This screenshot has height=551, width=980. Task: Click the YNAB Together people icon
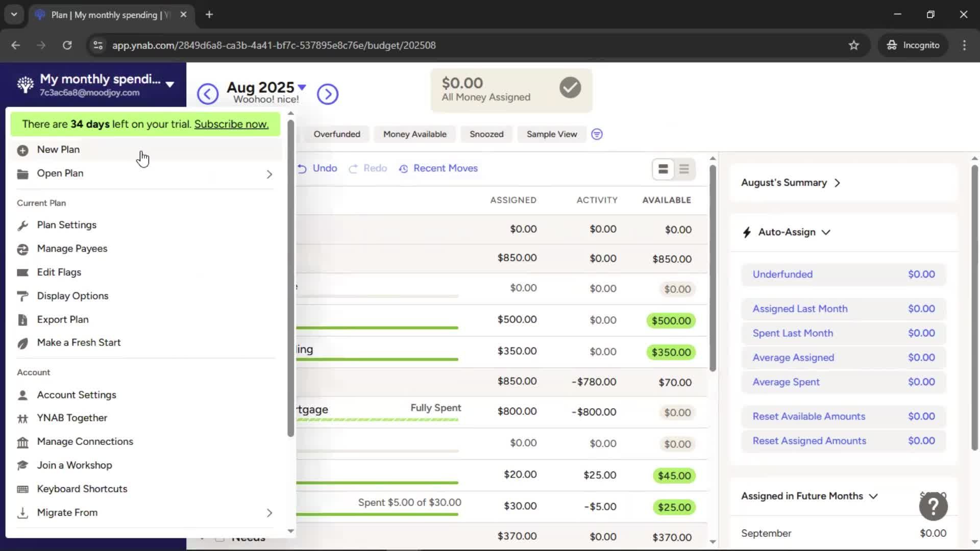point(22,418)
